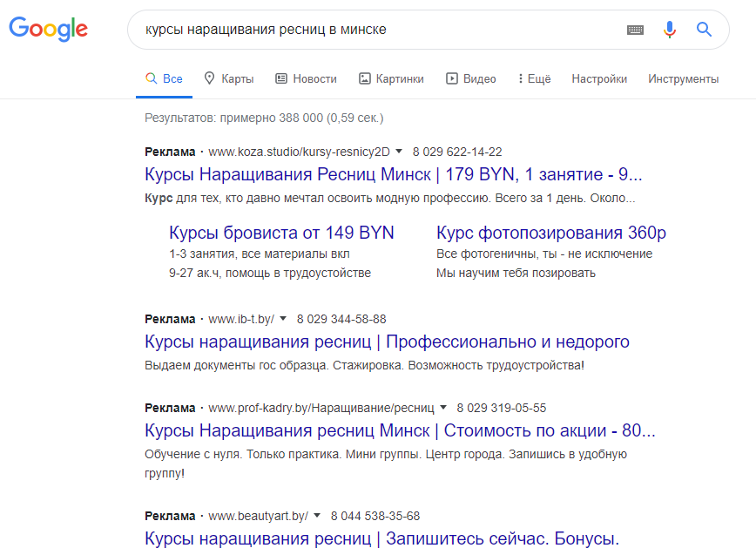Open the Курс фотопозирования 360р sitelink
The image size is (756, 555).
coord(551,233)
